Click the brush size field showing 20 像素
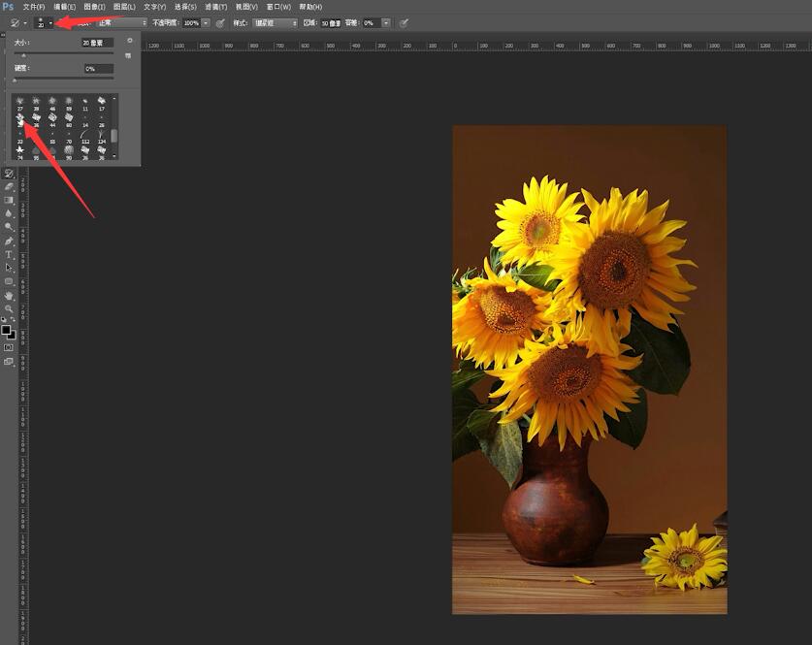 (x=97, y=43)
